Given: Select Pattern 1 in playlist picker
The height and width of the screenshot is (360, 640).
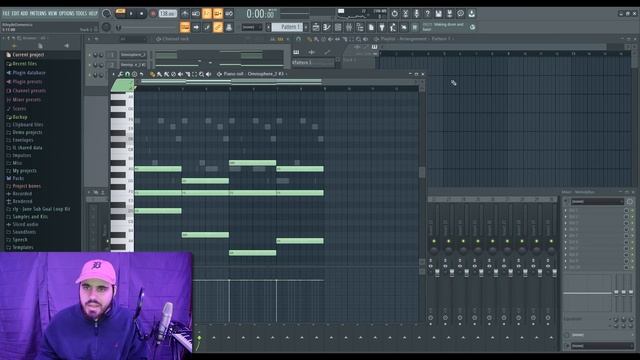Looking at the screenshot, I should click(x=312, y=62).
